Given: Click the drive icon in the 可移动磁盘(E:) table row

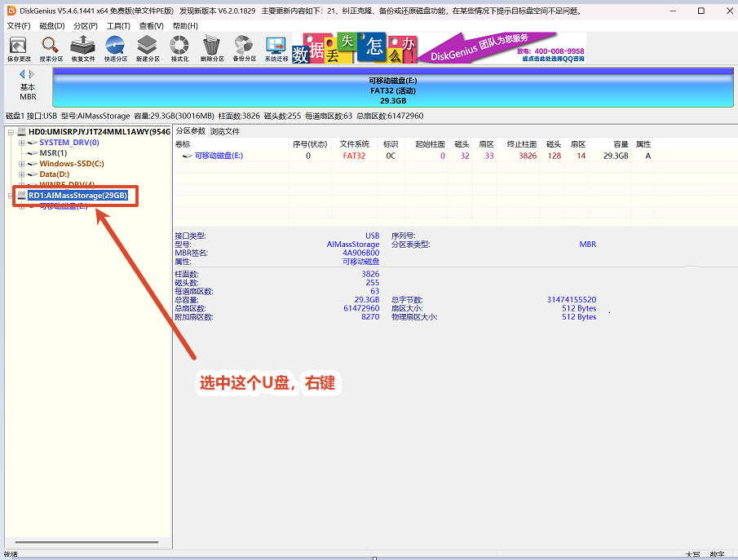Looking at the screenshot, I should point(188,156).
